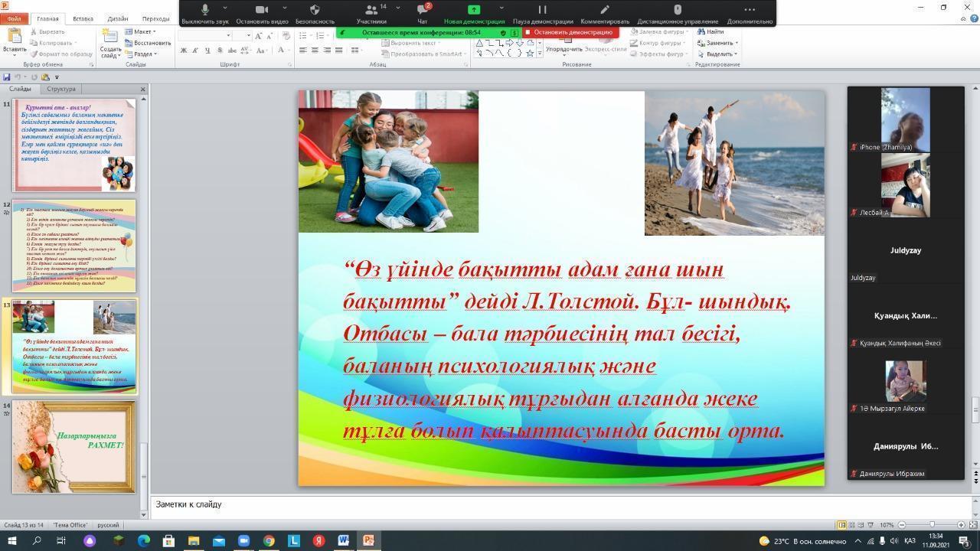
Task: Stop video in Zoom toolbar
Action: click(x=261, y=11)
